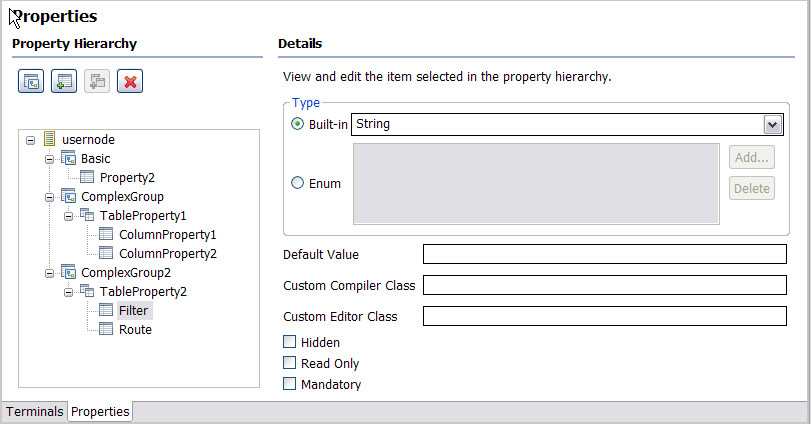Click the Add Property toolbar icon
The image size is (811, 424).
pyautogui.click(x=64, y=81)
